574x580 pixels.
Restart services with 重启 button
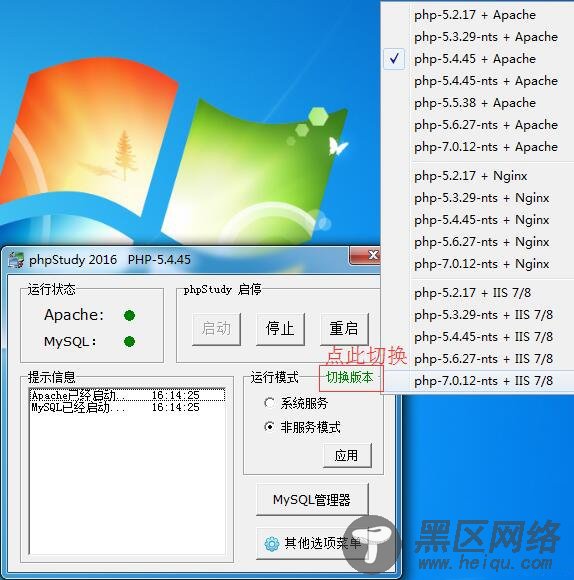(344, 329)
